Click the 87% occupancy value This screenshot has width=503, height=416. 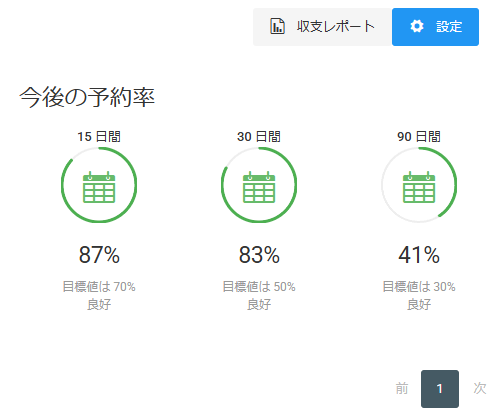99,255
